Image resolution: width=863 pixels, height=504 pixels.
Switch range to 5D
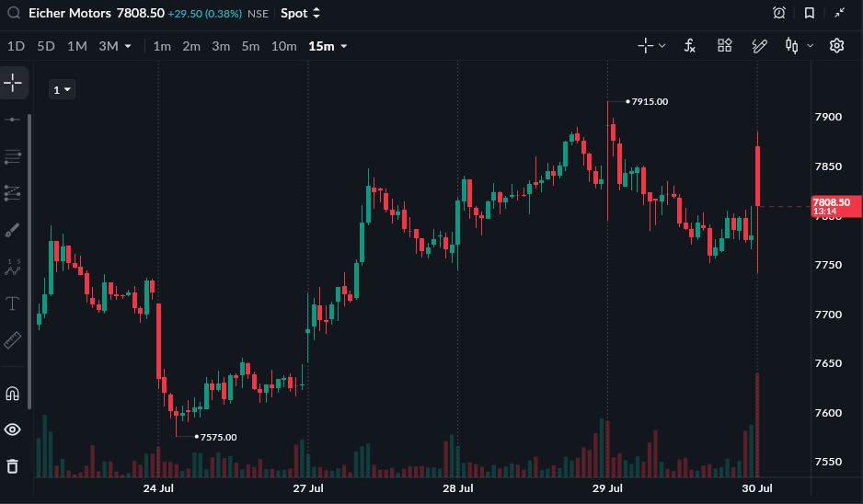tap(46, 46)
